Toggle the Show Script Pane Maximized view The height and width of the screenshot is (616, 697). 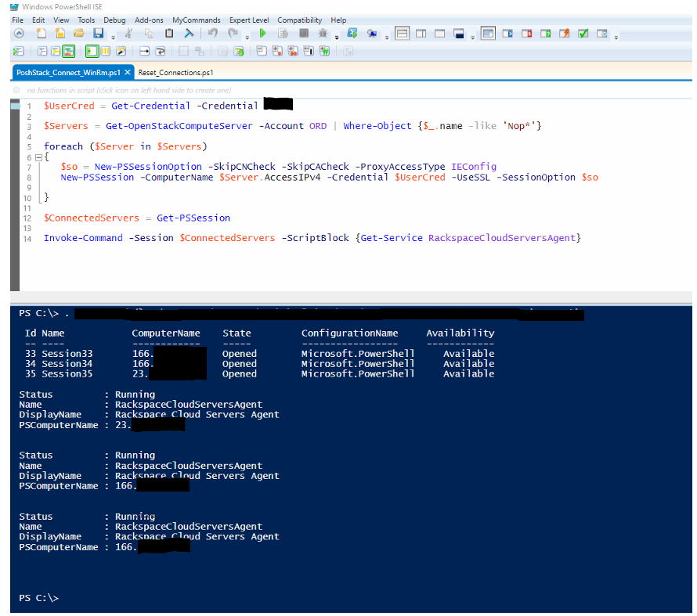(x=440, y=33)
